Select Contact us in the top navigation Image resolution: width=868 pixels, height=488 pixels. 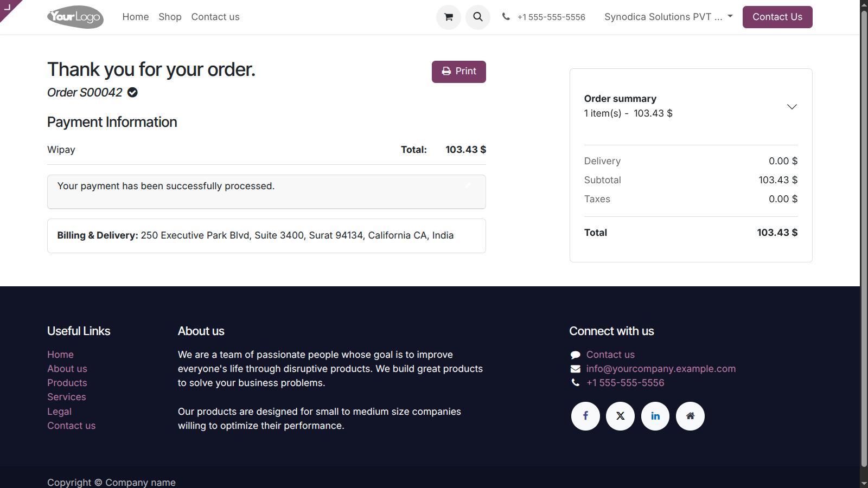click(x=215, y=17)
